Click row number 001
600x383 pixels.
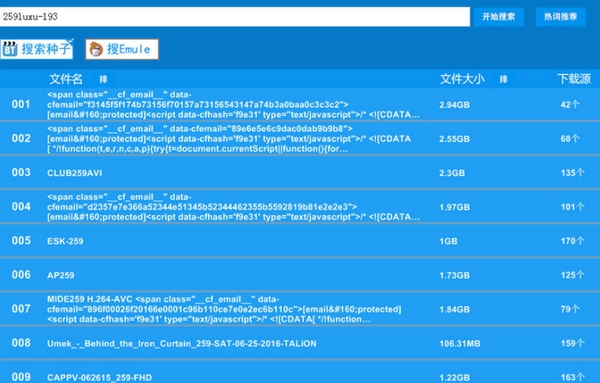[21, 104]
